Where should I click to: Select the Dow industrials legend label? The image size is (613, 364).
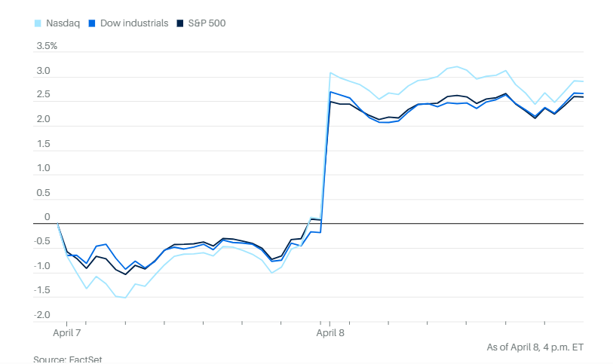coord(134,23)
